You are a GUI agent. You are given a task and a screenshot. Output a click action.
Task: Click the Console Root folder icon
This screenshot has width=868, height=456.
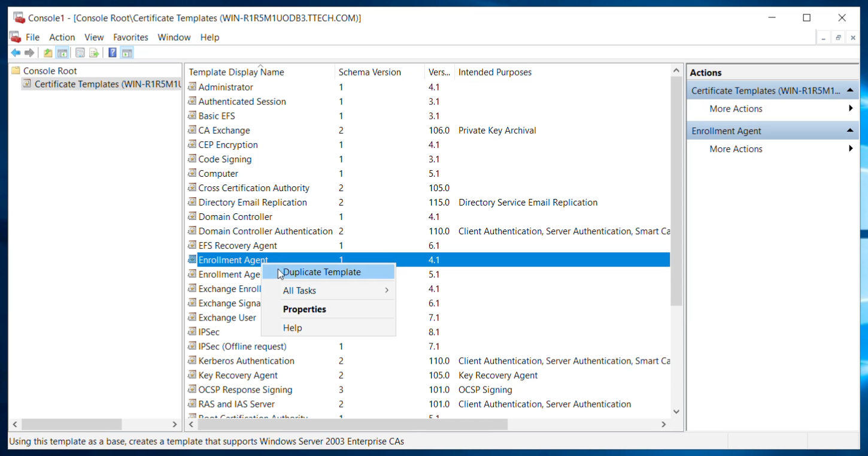(16, 71)
